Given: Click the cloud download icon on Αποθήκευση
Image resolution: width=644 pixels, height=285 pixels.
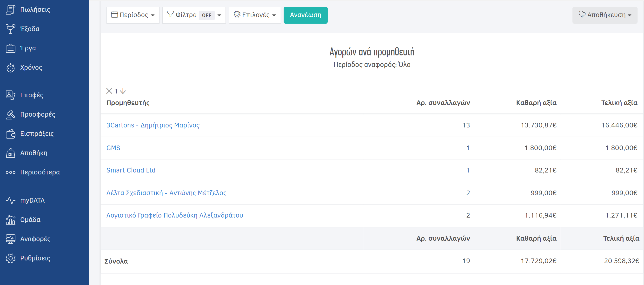Looking at the screenshot, I should [582, 14].
